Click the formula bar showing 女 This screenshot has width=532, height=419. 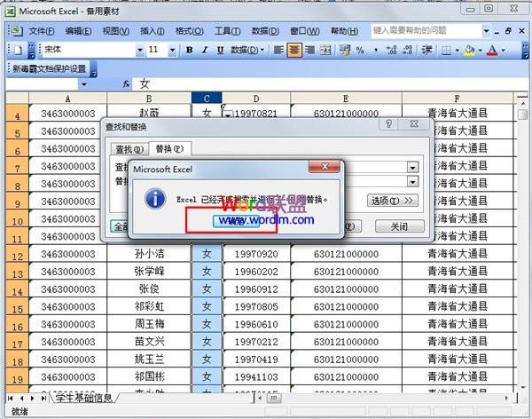click(x=329, y=84)
